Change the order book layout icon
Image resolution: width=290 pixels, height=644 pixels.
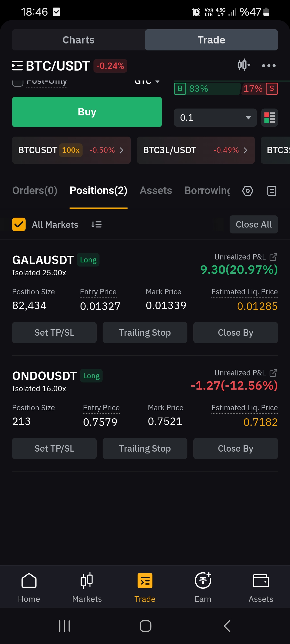pos(269,118)
